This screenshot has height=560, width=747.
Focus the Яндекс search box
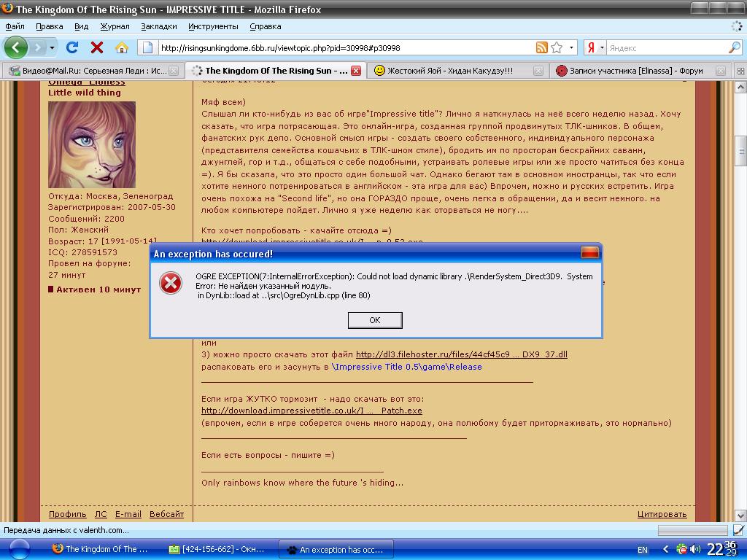[x=667, y=47]
